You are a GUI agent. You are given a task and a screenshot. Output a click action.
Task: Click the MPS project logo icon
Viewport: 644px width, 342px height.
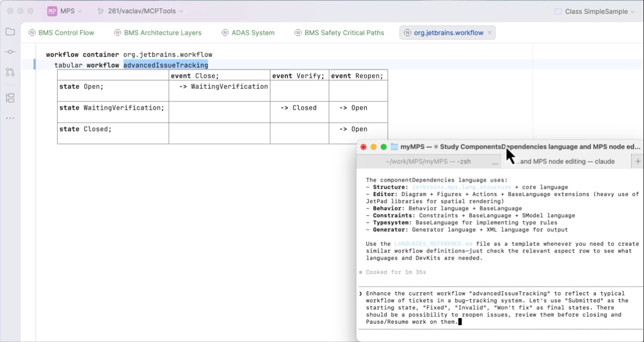click(x=52, y=11)
